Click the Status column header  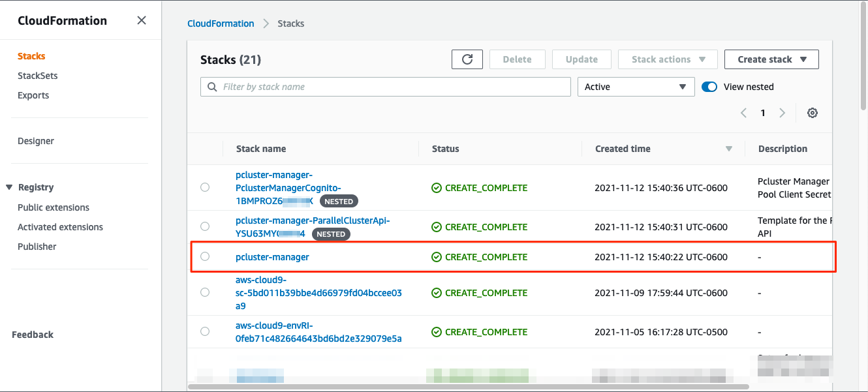tap(446, 149)
